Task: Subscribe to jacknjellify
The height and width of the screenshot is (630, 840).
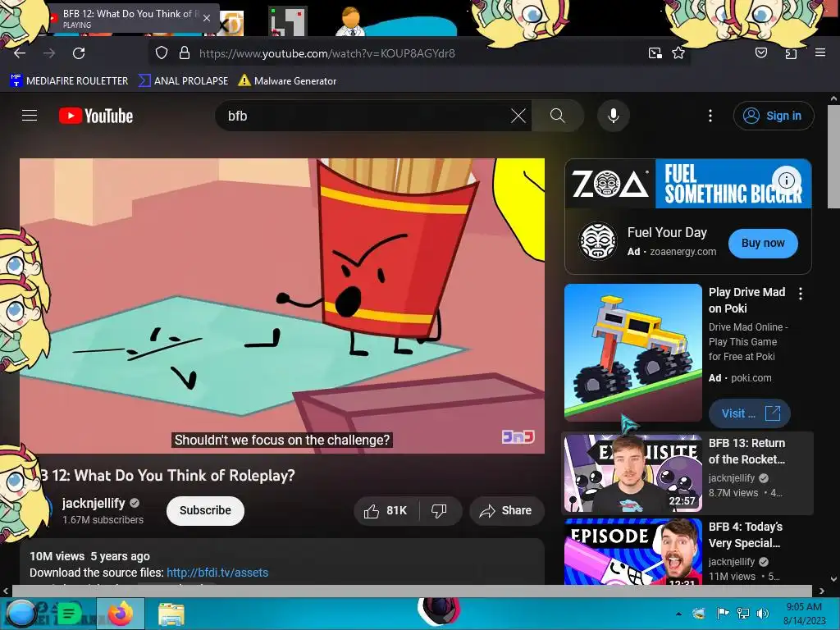Action: [x=205, y=510]
